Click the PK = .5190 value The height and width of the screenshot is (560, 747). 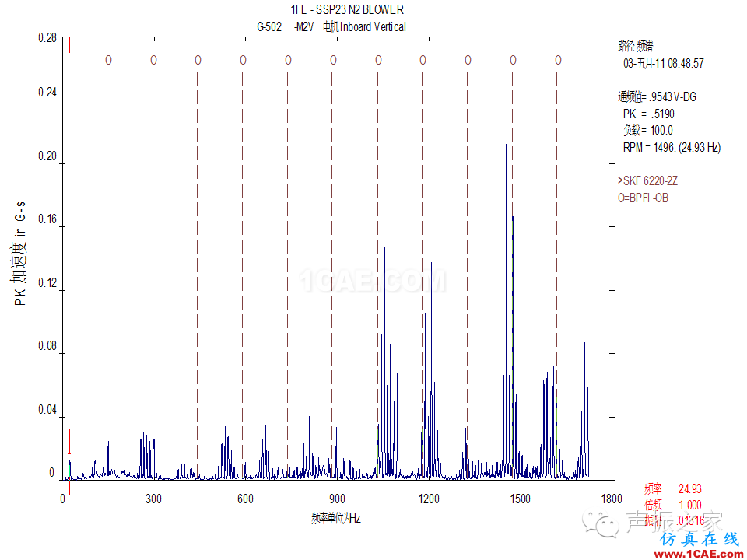click(649, 114)
